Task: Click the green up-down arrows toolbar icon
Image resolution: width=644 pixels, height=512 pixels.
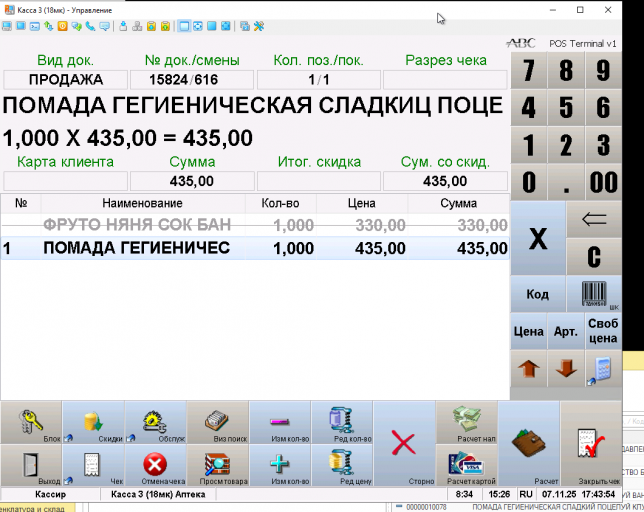Action: [48, 26]
